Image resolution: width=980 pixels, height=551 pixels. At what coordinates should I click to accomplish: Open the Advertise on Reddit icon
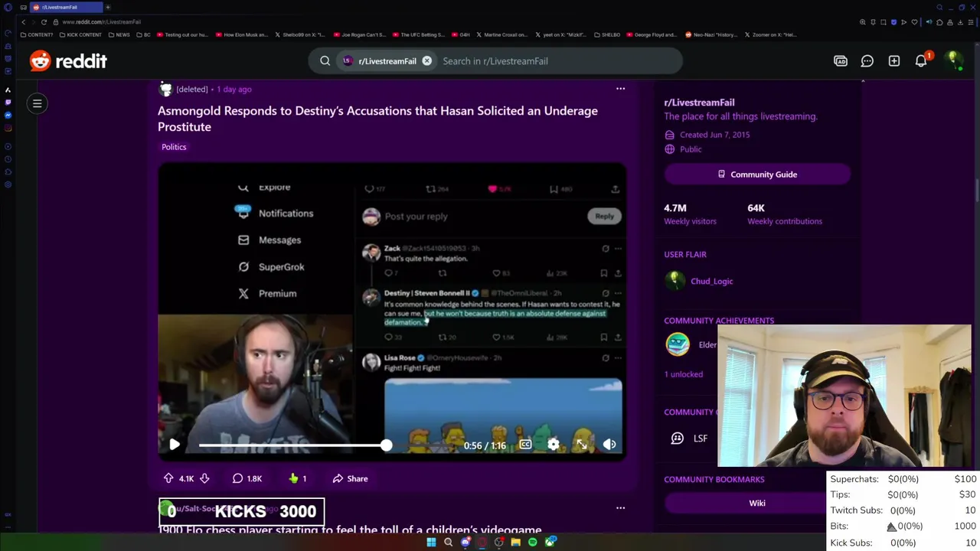(841, 60)
